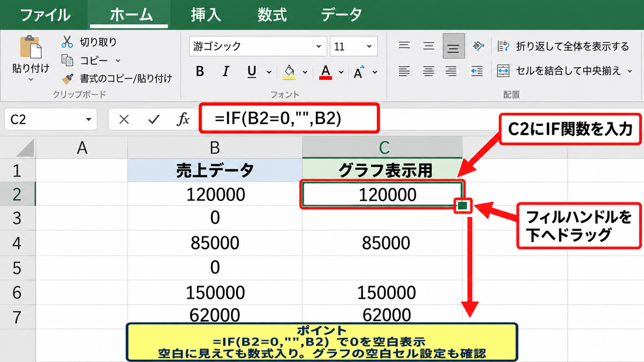Select row 3 header
The image size is (644, 362).
[x=17, y=218]
